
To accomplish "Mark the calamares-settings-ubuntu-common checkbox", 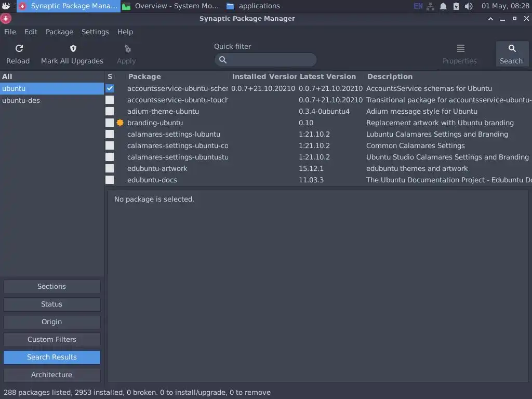I will pos(110,145).
